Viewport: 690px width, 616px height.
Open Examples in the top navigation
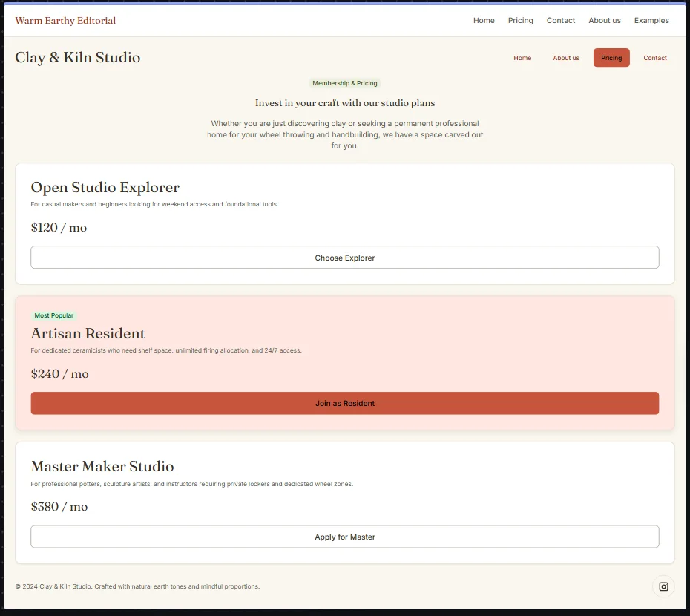651,20
